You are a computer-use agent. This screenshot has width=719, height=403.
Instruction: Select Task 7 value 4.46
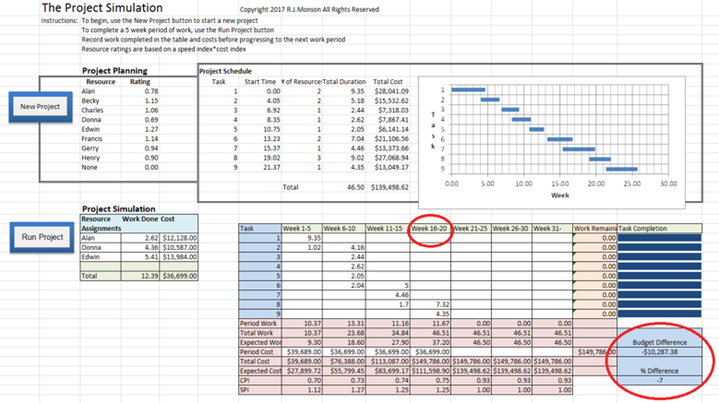point(387,295)
